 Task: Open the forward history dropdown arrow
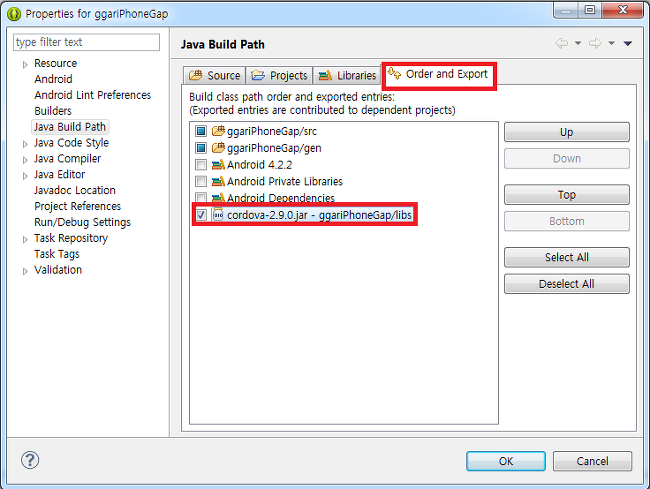[611, 43]
